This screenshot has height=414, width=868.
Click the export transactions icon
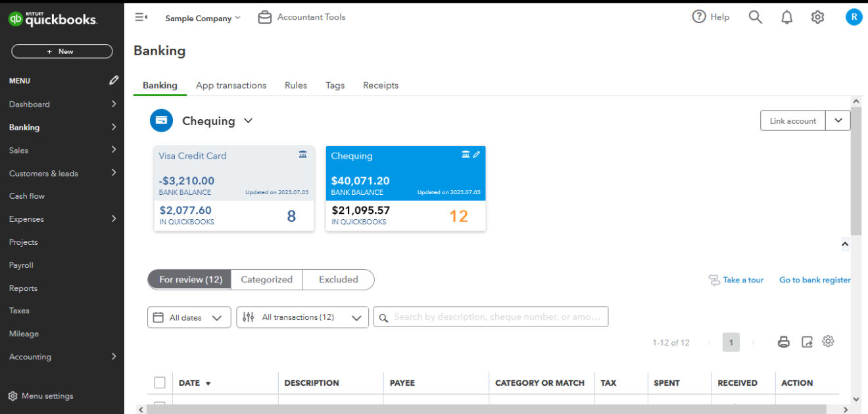(807, 342)
